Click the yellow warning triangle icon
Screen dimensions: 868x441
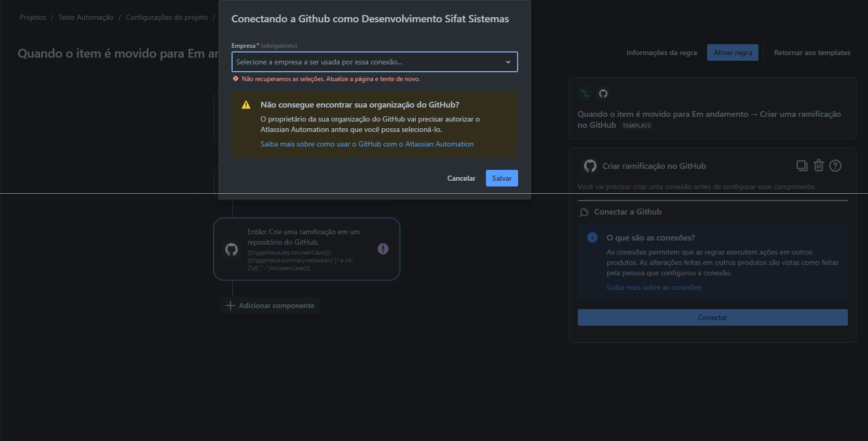pyautogui.click(x=246, y=105)
